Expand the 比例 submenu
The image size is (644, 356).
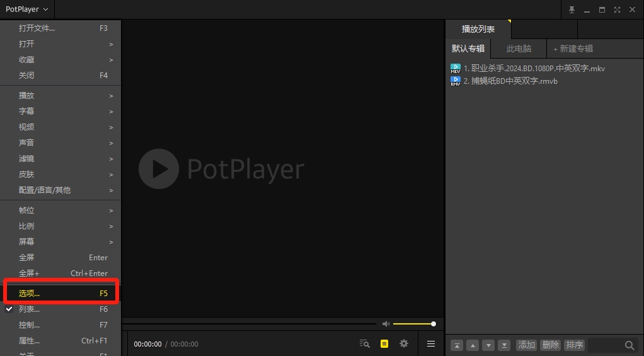60,226
